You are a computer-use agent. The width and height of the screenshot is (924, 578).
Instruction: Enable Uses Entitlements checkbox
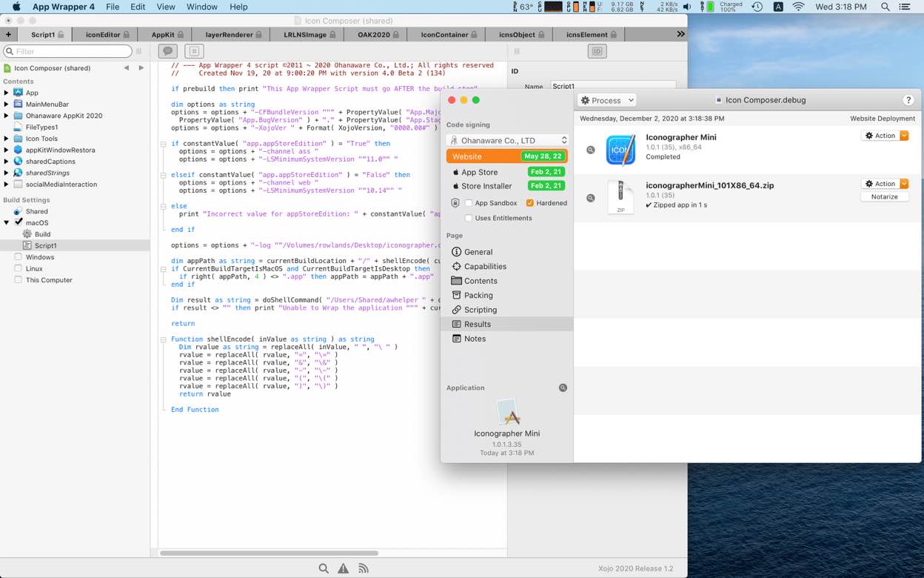469,218
